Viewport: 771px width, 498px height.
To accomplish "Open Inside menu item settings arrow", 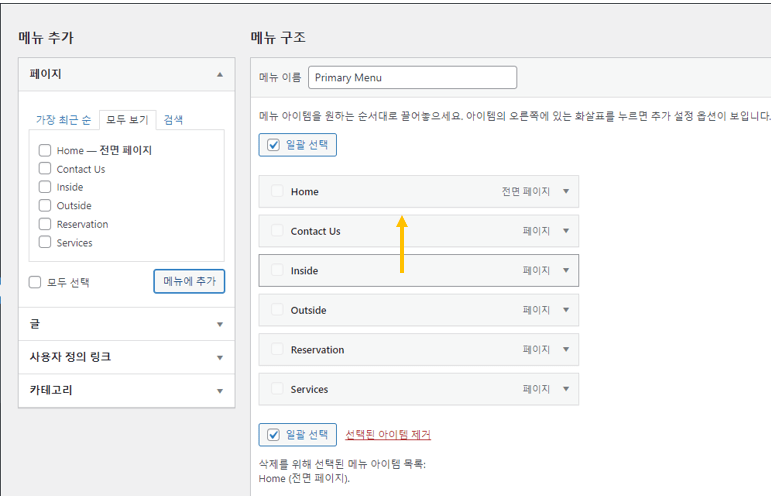I will pyautogui.click(x=566, y=270).
